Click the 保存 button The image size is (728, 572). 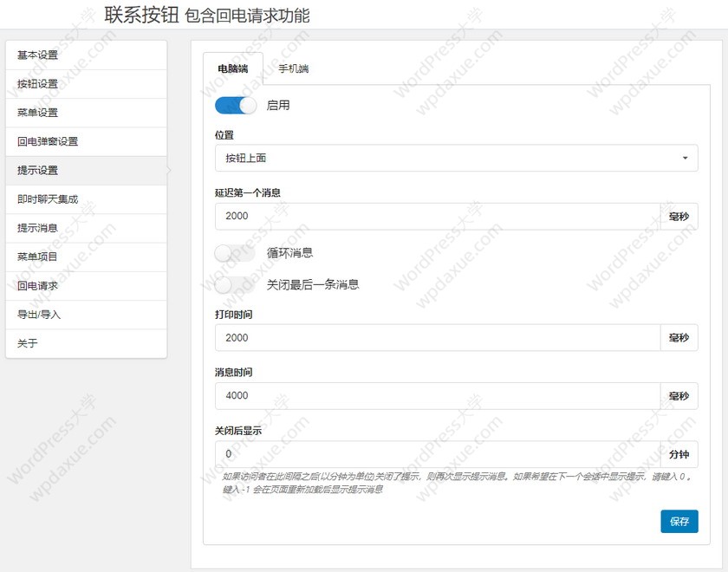click(679, 522)
